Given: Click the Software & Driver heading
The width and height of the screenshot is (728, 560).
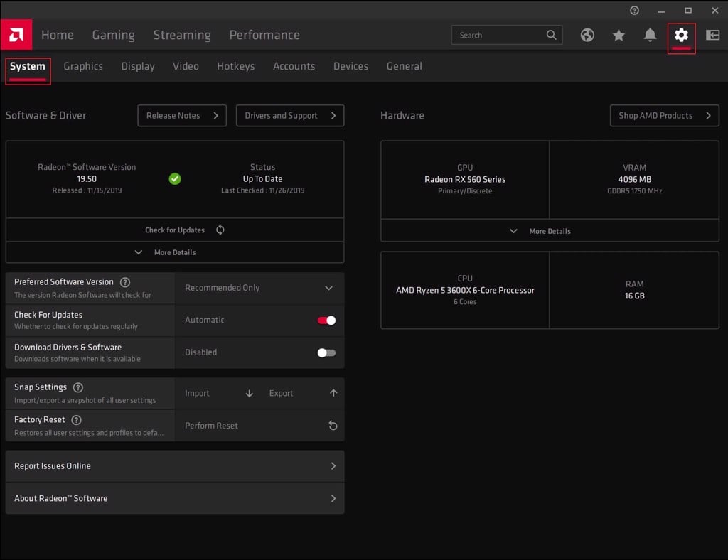Looking at the screenshot, I should tap(45, 116).
